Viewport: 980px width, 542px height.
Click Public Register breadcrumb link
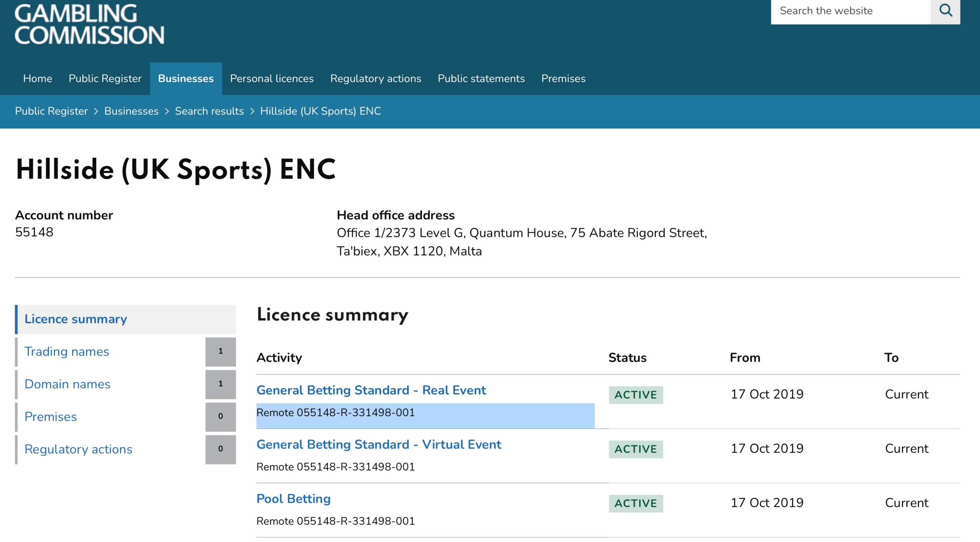click(51, 111)
